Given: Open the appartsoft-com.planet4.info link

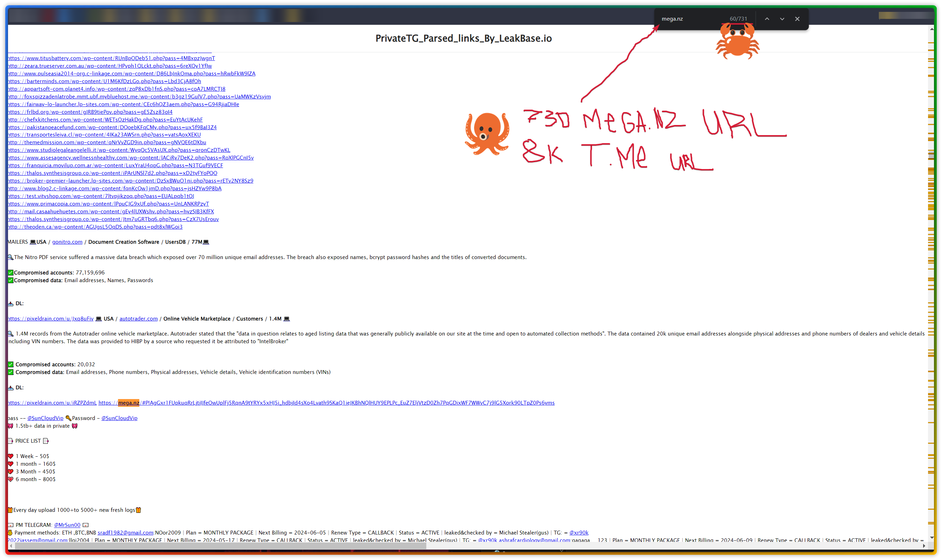Looking at the screenshot, I should (117, 89).
